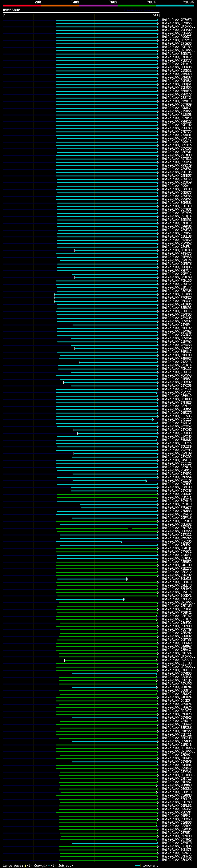The height and width of the screenshot is (868, 197).
Task: Select the query name AV556842
Action: point(11,10)
